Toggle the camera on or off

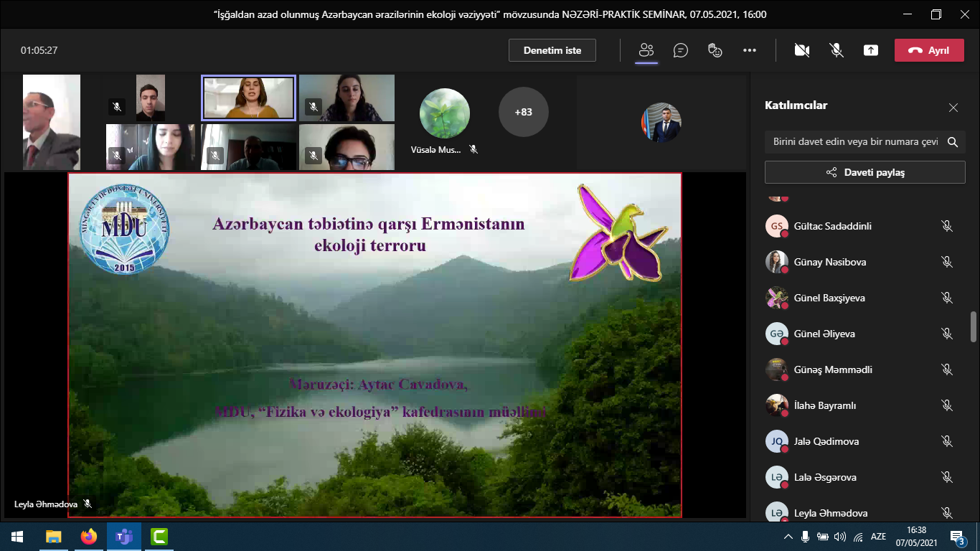point(802,50)
